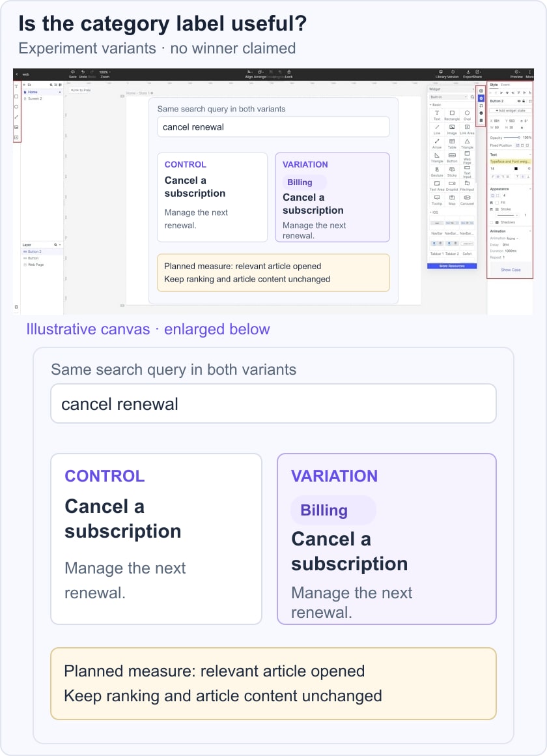Click the Undo icon in top bar

83,72
